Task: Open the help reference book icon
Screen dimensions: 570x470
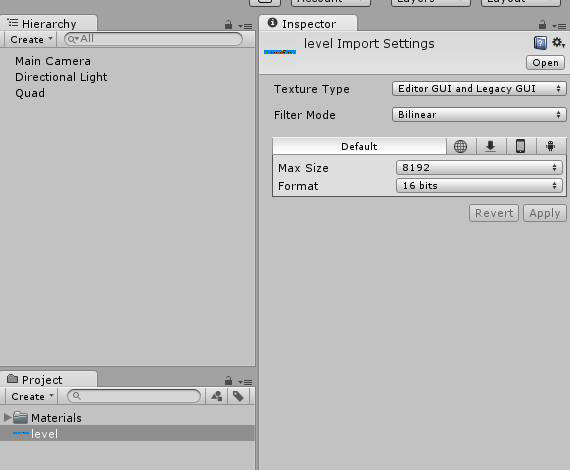Action: 540,43
